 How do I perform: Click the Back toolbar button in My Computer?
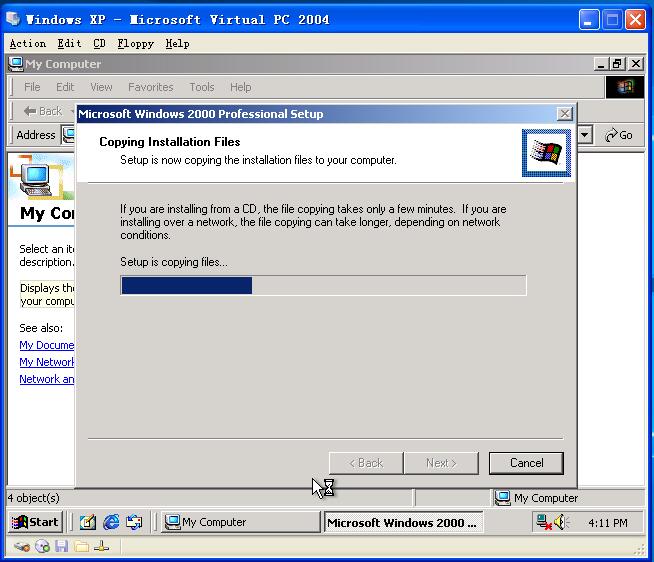coord(43,111)
